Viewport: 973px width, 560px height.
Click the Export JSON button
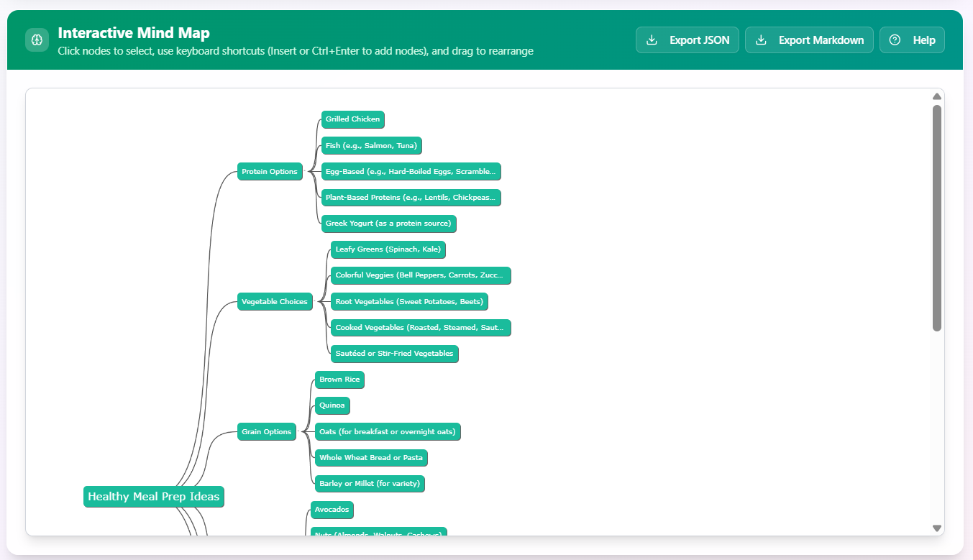point(687,40)
